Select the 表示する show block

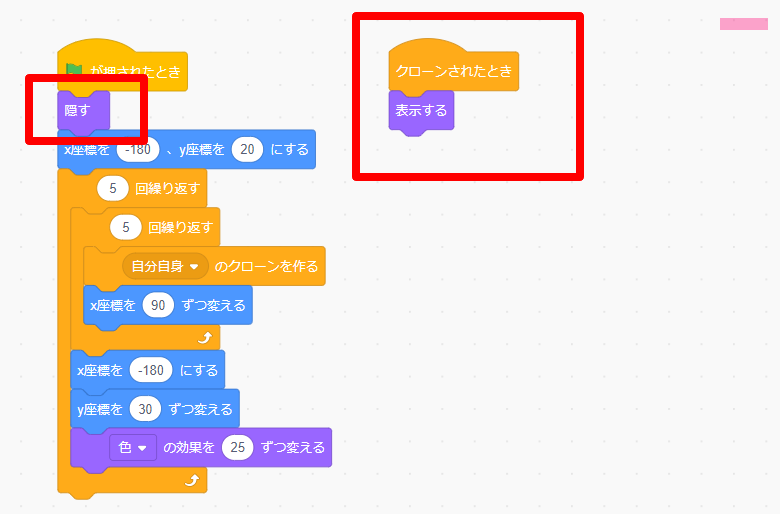[x=421, y=110]
